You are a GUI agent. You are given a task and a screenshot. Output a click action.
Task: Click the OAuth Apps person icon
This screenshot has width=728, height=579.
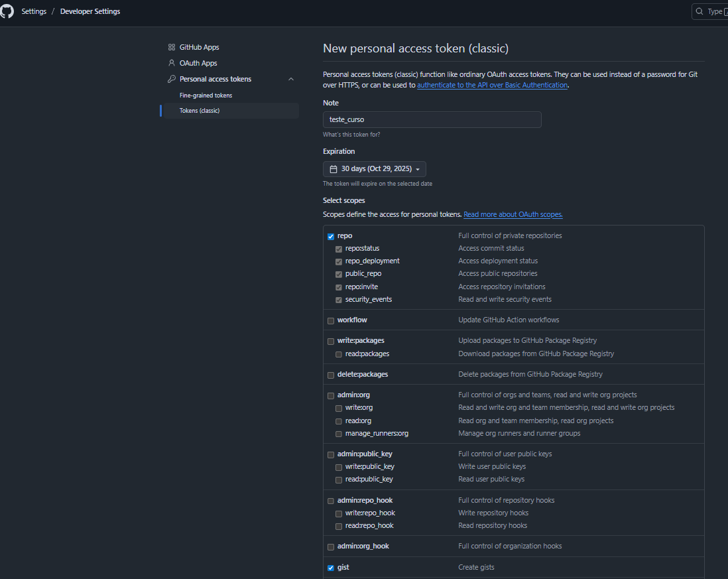[x=172, y=63]
